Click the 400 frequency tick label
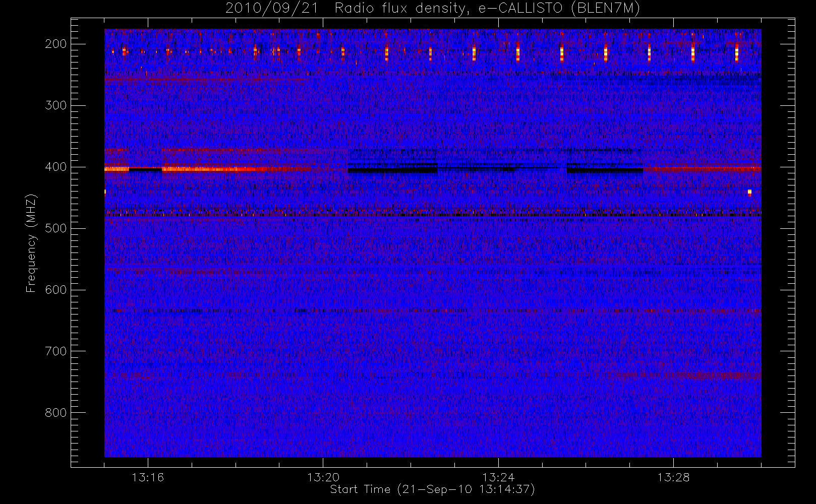Screen dimensions: 816x504 point(55,167)
